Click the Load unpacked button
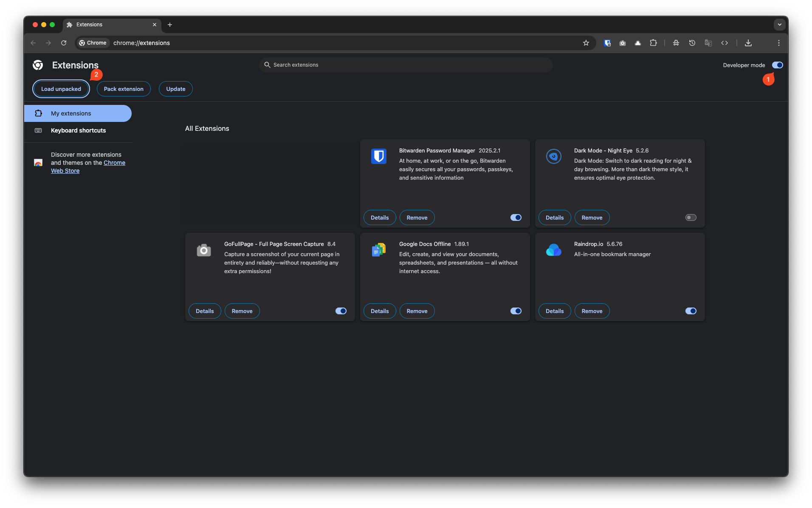The width and height of the screenshot is (812, 508). 61,89
